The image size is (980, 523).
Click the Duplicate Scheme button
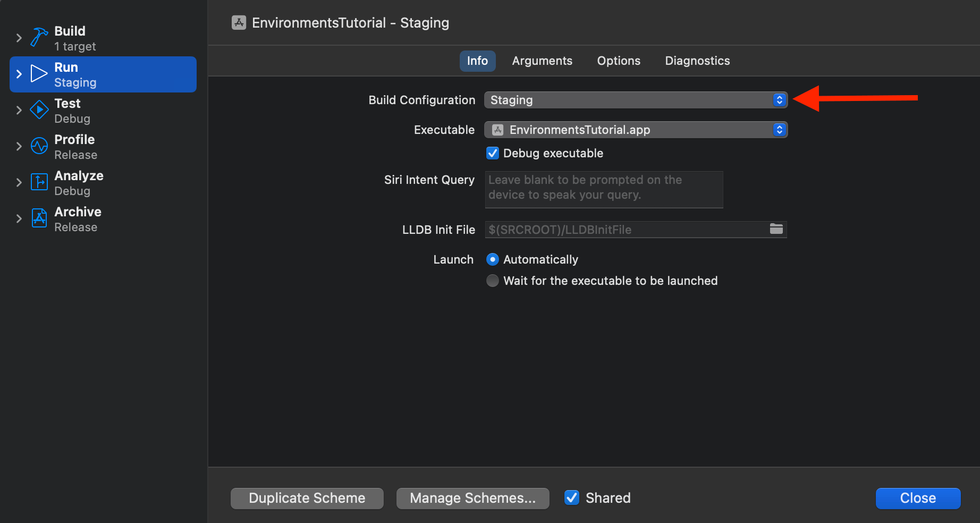point(307,498)
